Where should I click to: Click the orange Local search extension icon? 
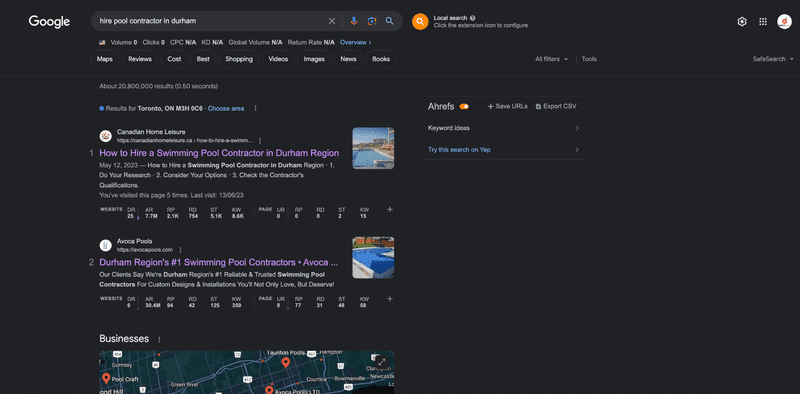pos(420,21)
